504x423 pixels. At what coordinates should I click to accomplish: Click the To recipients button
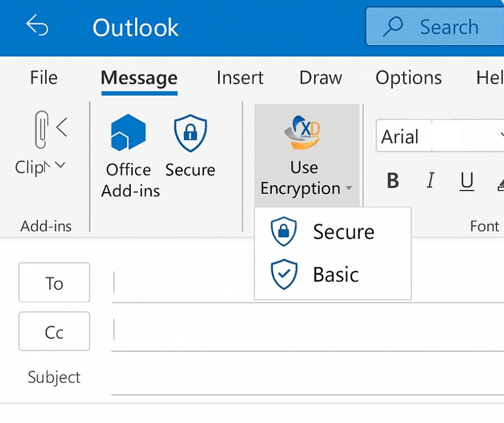tap(54, 282)
